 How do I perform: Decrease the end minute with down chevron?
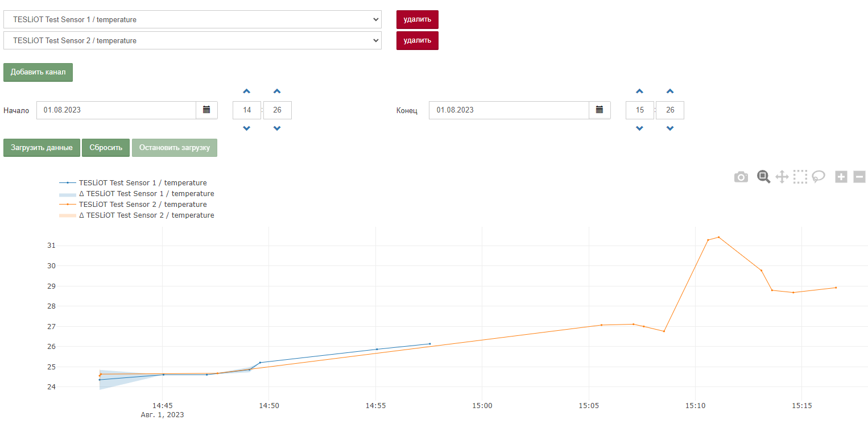coord(670,128)
